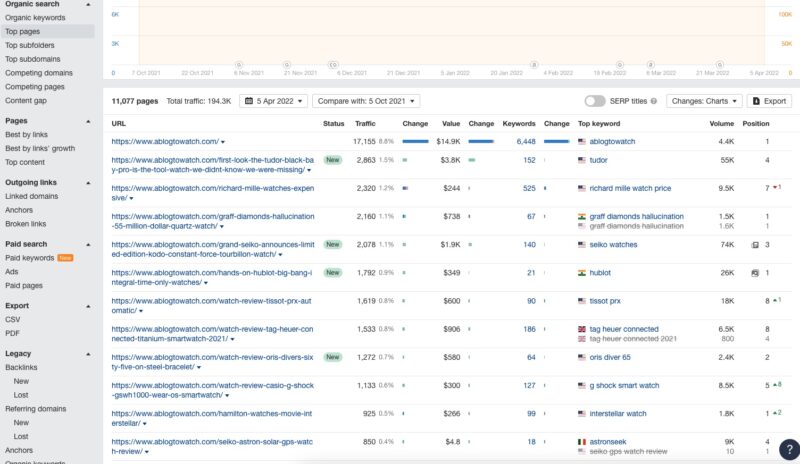
Task: Open Content gap report
Action: (x=26, y=101)
